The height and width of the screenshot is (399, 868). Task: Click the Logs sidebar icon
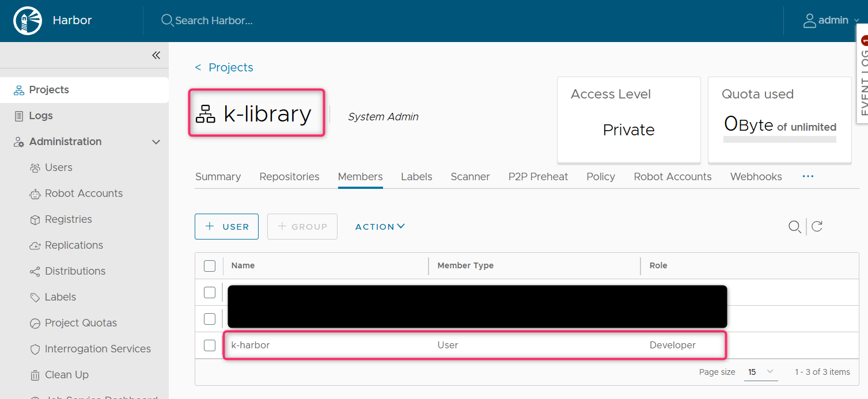click(19, 116)
